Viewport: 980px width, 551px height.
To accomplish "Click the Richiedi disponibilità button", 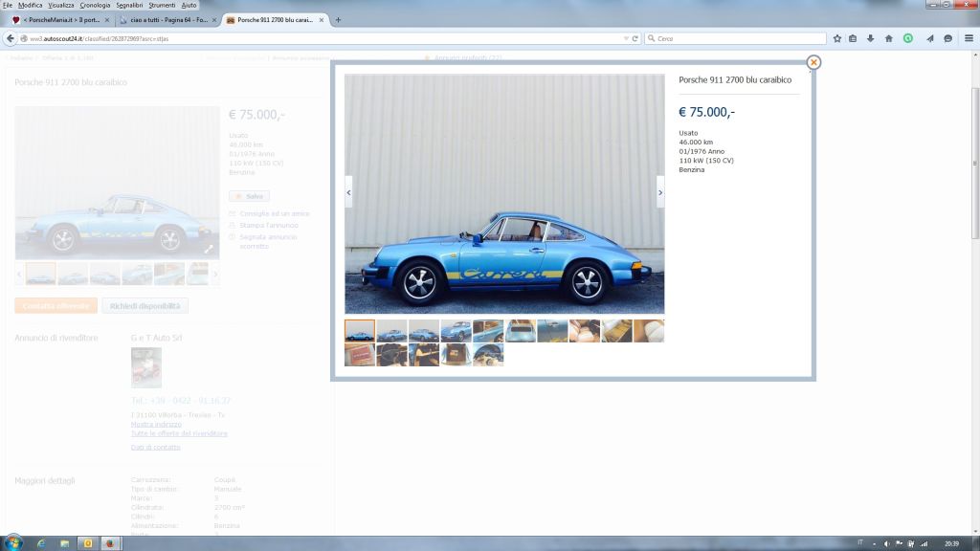I will [145, 306].
